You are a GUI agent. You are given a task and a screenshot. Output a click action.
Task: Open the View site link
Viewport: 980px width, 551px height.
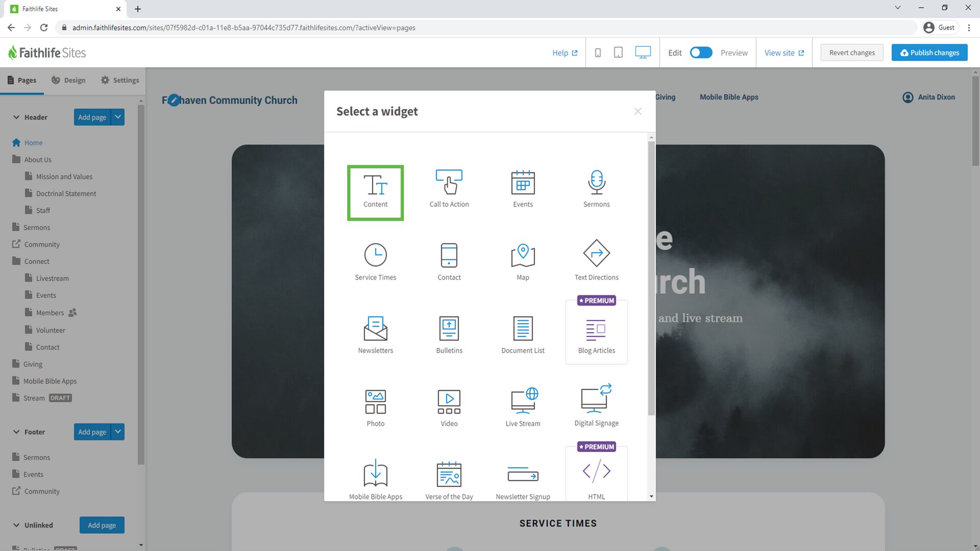[x=784, y=53]
